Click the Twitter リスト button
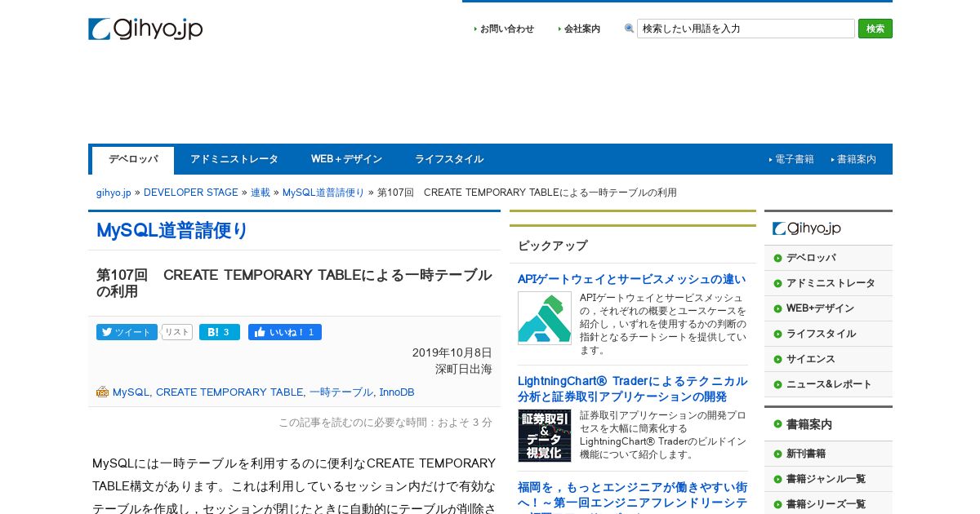Screen dimensions: 980x514 pyautogui.click(x=177, y=332)
